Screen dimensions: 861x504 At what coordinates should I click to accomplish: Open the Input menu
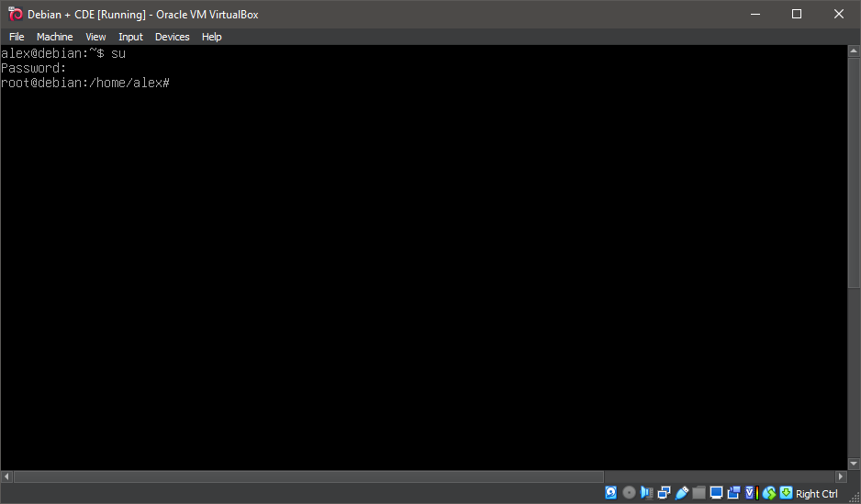[x=130, y=37]
